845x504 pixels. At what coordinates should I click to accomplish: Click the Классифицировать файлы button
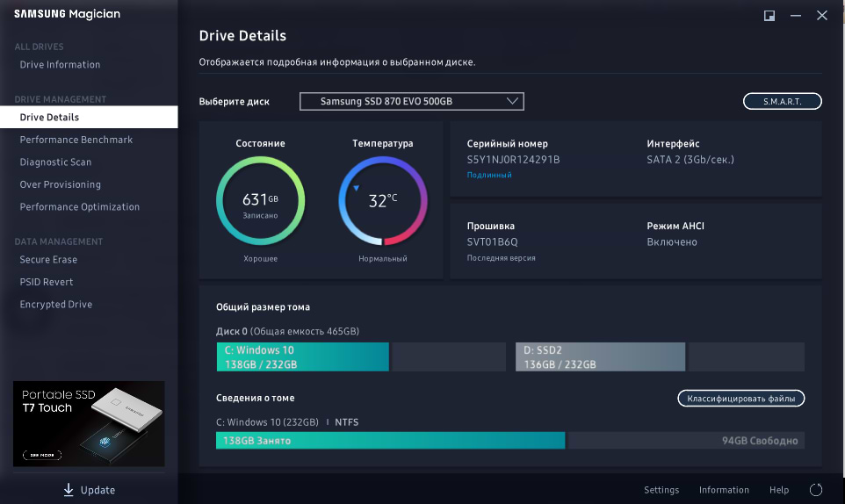741,399
